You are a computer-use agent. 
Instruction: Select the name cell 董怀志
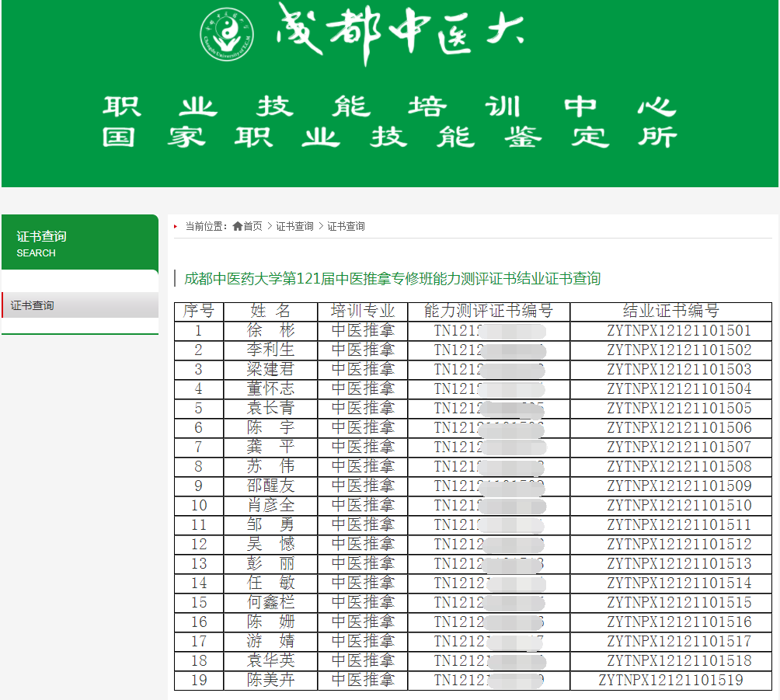270,388
